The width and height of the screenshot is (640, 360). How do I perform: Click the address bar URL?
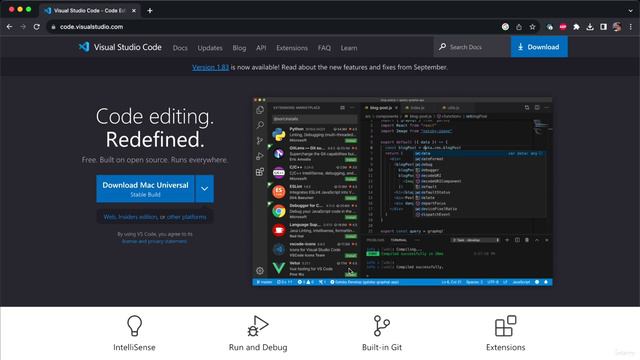point(91,27)
